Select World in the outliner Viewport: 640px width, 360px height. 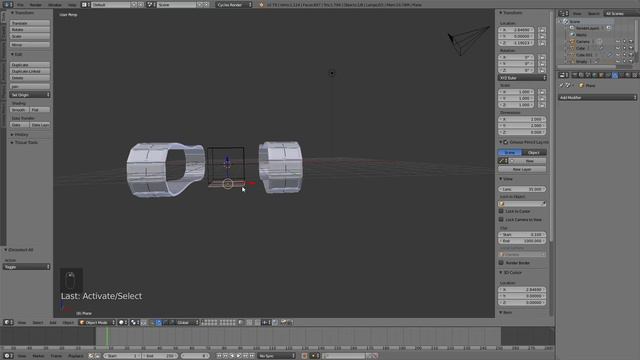582,35
